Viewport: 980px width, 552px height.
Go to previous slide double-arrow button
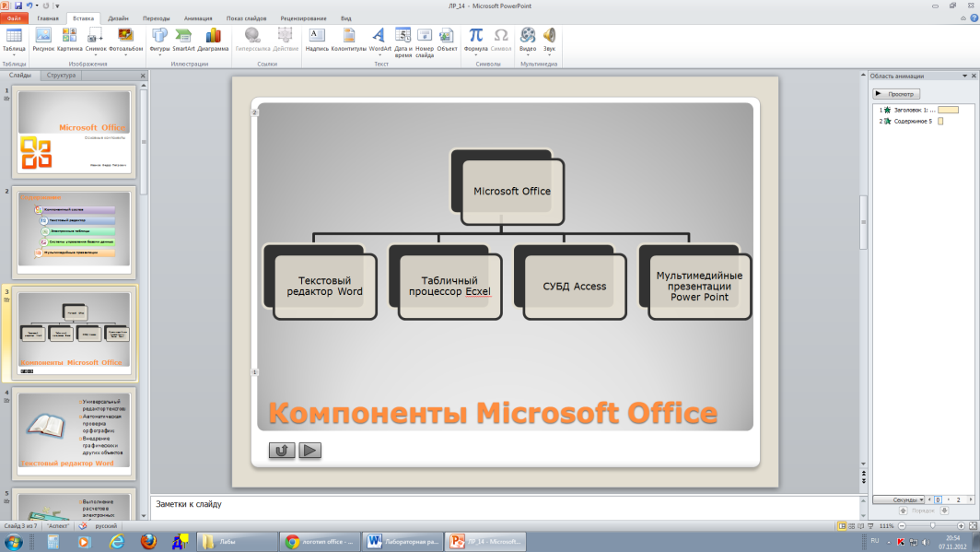[864, 474]
